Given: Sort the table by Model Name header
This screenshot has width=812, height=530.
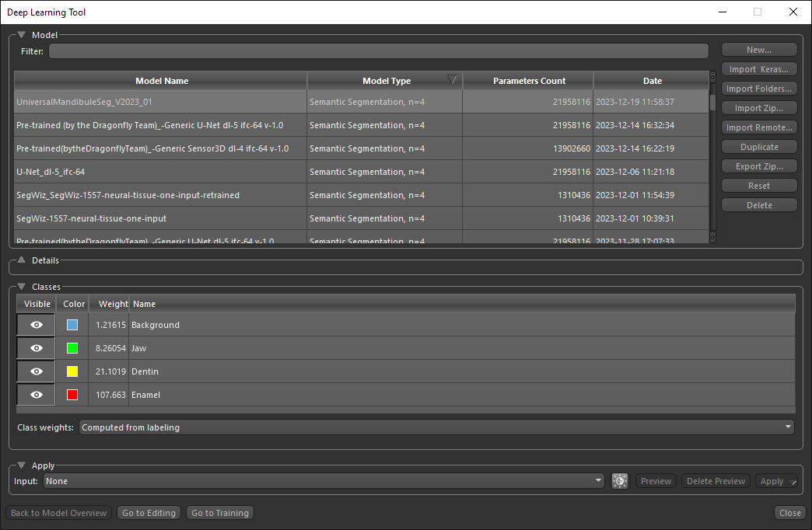Looking at the screenshot, I should (161, 81).
